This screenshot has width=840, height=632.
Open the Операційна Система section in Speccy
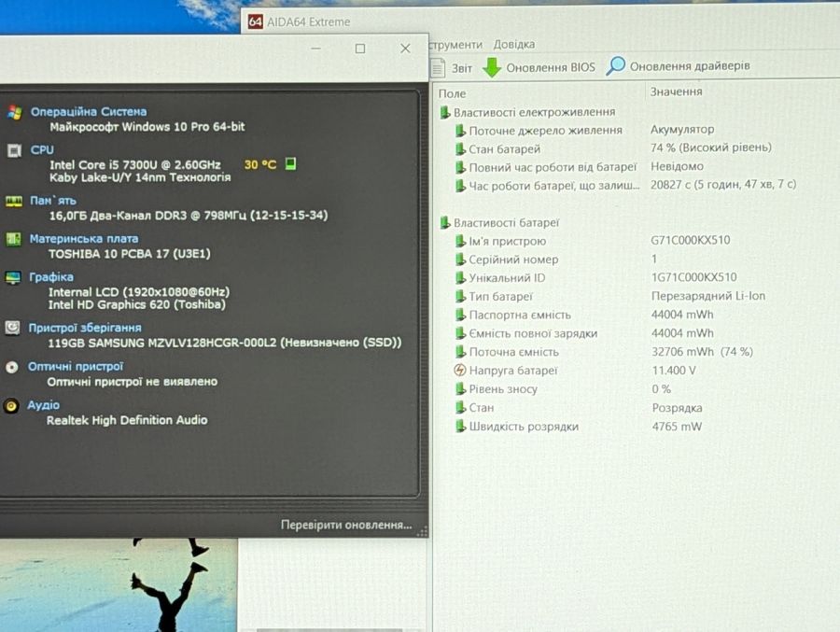[89, 111]
